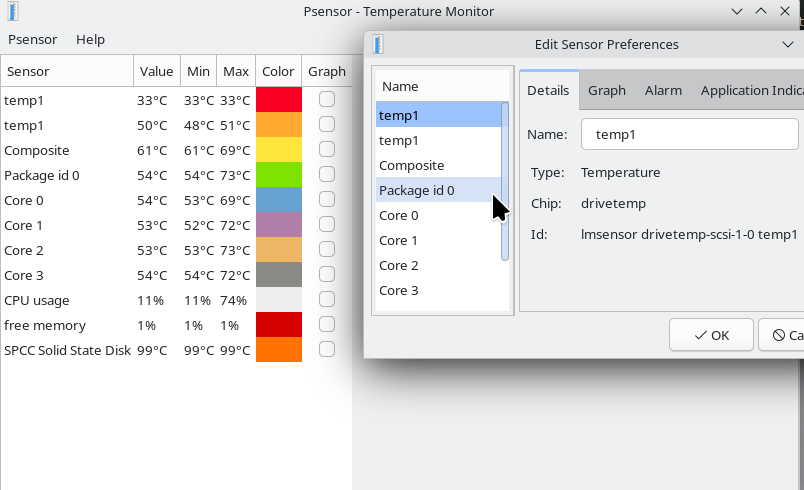The image size is (804, 490).
Task: Switch to the Alarm tab
Action: point(663,91)
